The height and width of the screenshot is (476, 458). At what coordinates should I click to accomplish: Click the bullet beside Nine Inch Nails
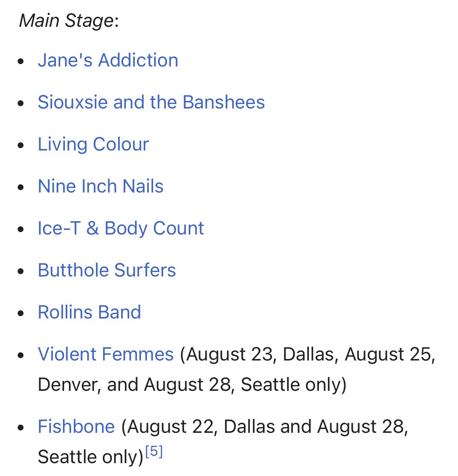click(21, 187)
